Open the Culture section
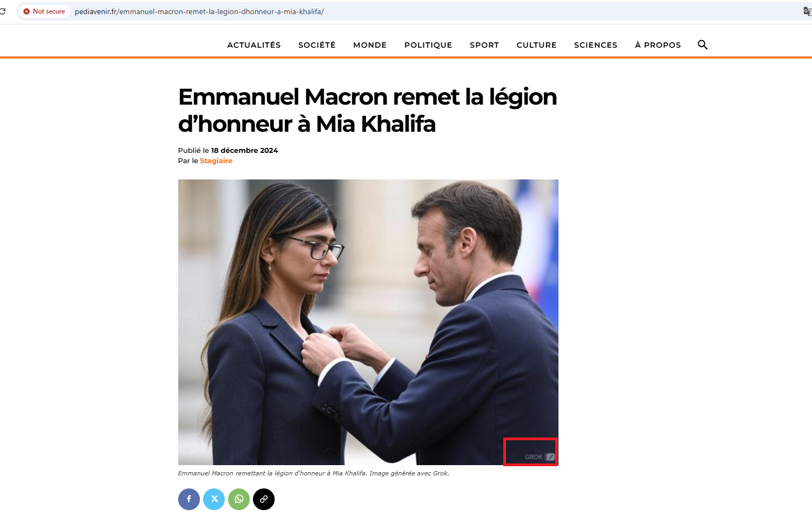This screenshot has height=515, width=812. click(x=536, y=45)
